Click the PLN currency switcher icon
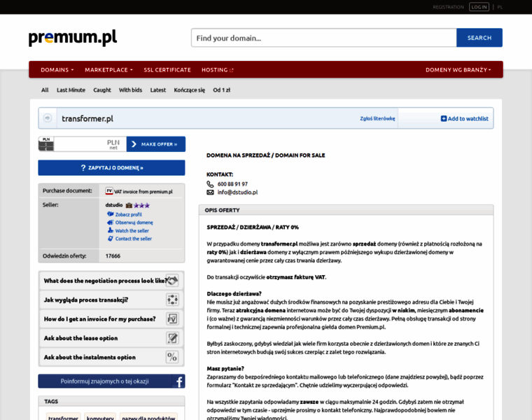532x420 pixels. tap(46, 144)
